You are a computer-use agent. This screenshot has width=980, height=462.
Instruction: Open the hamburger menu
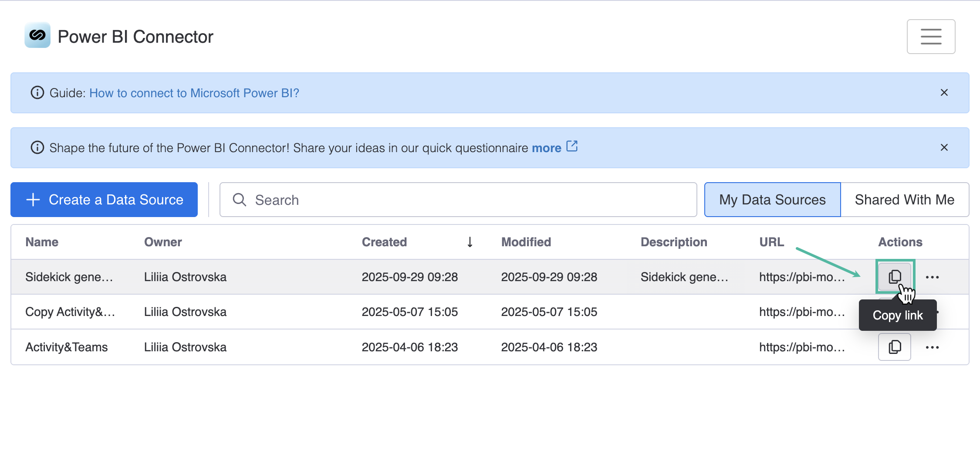pos(931,37)
